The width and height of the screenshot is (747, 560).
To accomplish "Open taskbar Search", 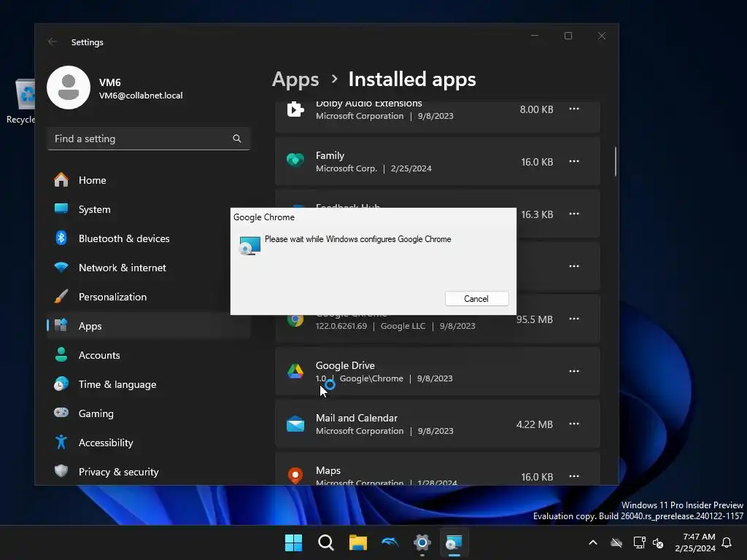I will pyautogui.click(x=326, y=542).
